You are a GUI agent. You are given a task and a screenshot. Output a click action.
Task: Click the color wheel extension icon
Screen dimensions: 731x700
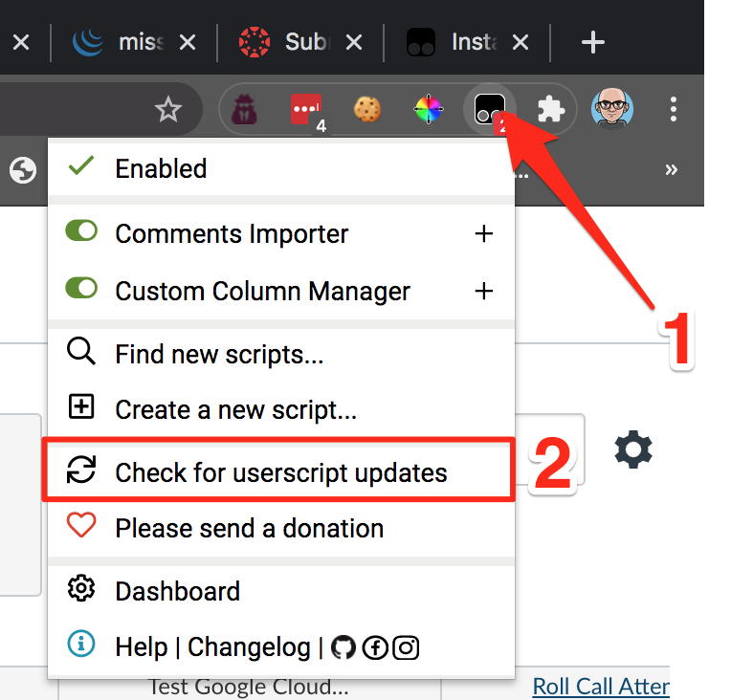pyautogui.click(x=428, y=111)
